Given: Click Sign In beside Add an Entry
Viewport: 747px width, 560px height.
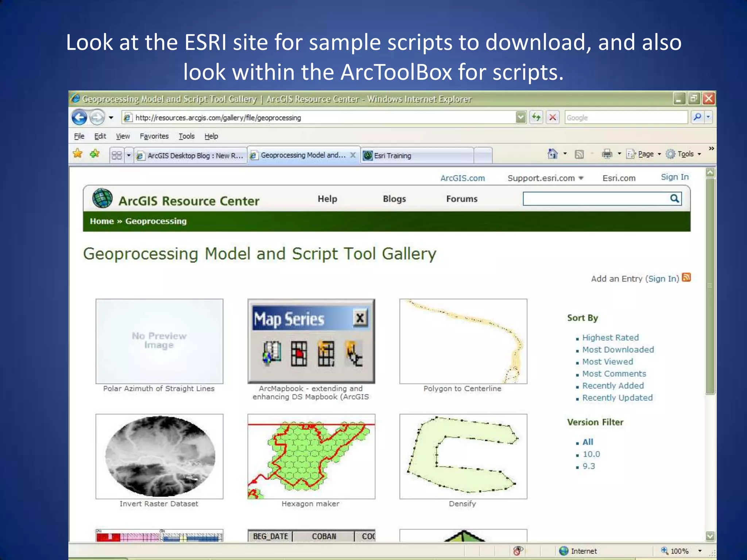Looking at the screenshot, I should tap(662, 279).
